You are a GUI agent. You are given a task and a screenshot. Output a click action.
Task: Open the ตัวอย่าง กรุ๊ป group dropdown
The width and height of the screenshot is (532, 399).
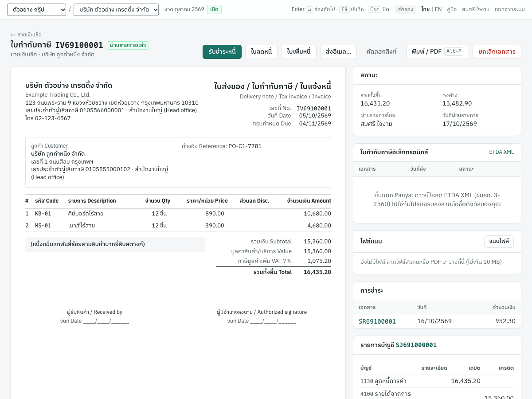click(x=36, y=10)
